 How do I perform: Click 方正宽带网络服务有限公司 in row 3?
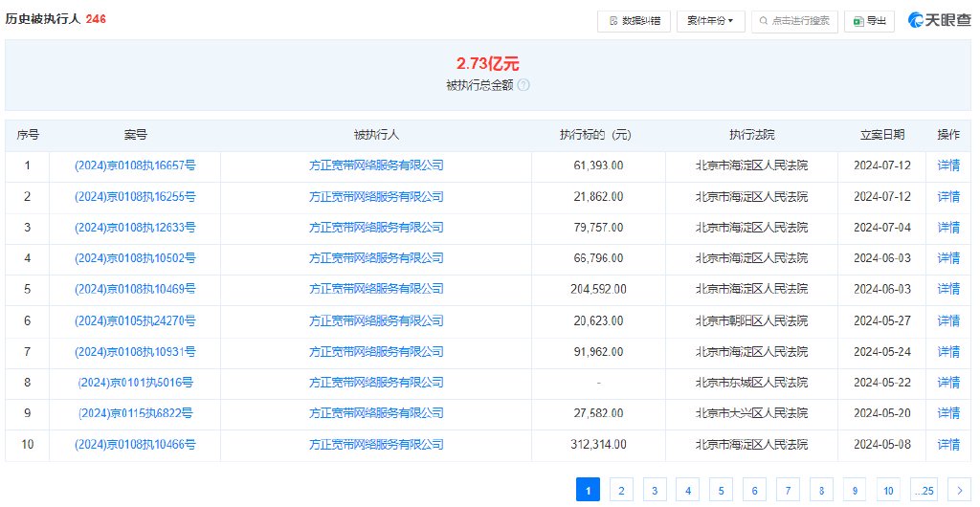[x=376, y=228]
